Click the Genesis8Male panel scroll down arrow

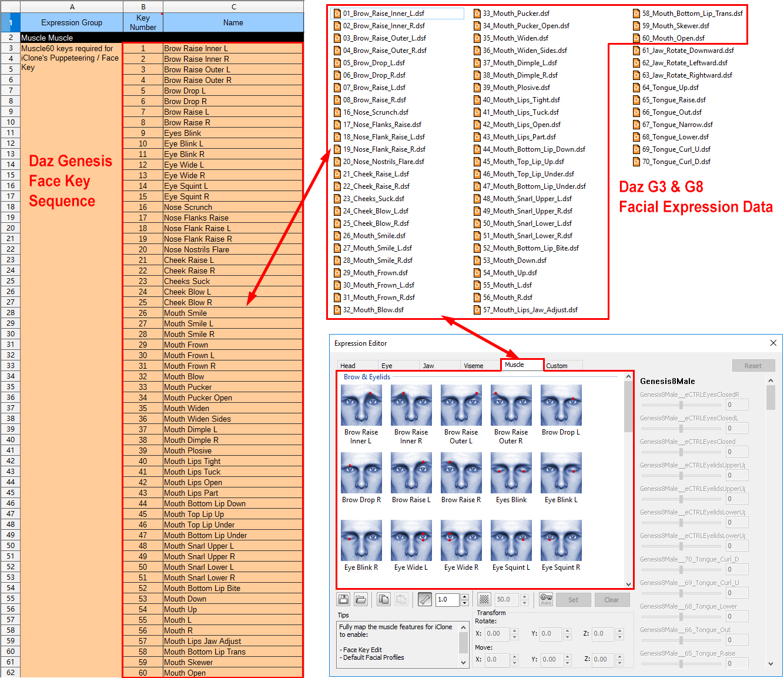(x=770, y=664)
